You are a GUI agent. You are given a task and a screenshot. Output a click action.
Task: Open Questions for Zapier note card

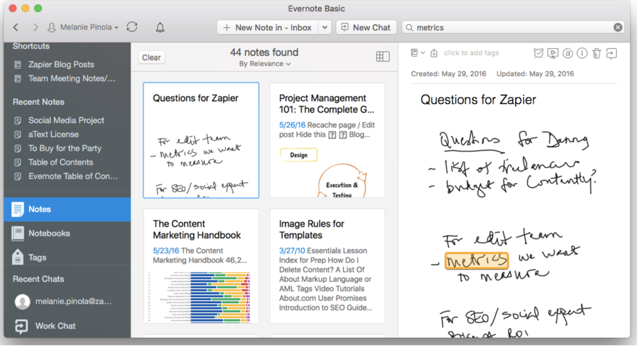coord(201,140)
